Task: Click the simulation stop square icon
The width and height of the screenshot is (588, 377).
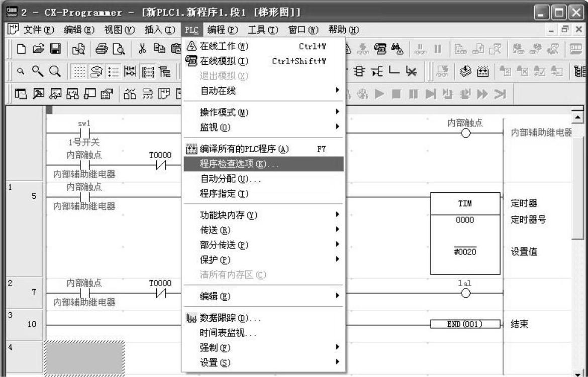Action: (x=397, y=94)
